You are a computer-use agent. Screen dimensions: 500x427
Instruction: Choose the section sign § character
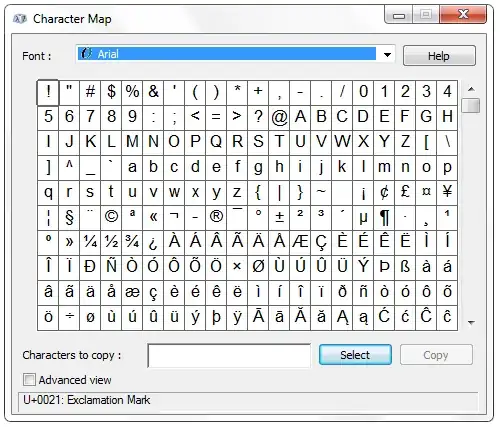(x=69, y=218)
